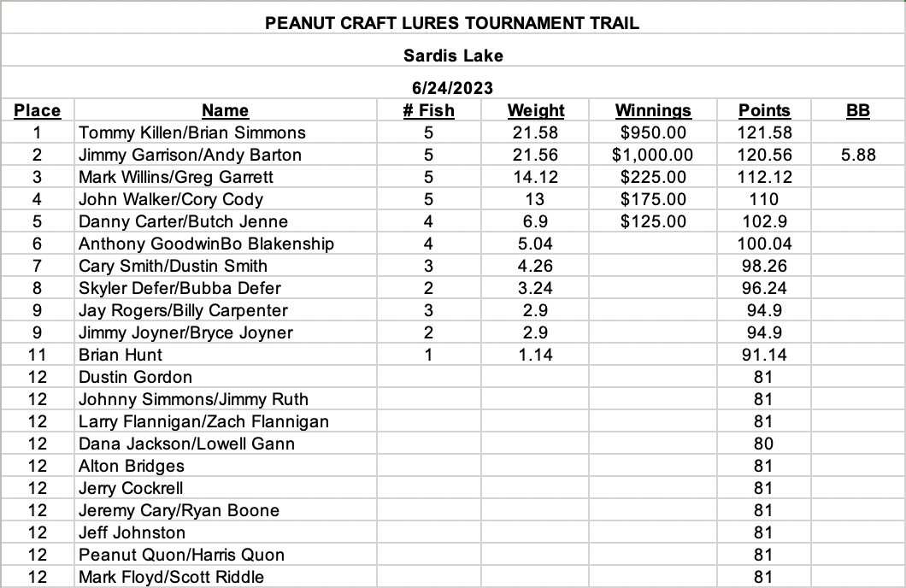This screenshot has width=906, height=588.
Task: Select the Tommy Killen/Brian Simmons cell
Action: [226, 132]
